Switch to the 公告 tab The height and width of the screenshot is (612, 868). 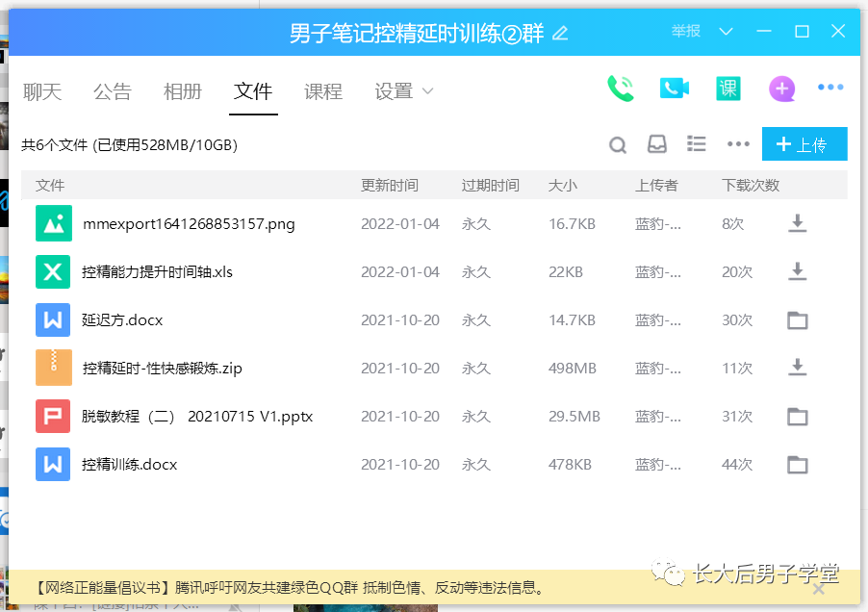coord(113,91)
